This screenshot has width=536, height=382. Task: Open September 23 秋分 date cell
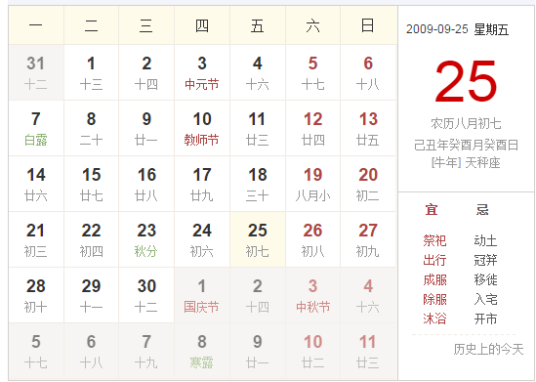point(147,239)
